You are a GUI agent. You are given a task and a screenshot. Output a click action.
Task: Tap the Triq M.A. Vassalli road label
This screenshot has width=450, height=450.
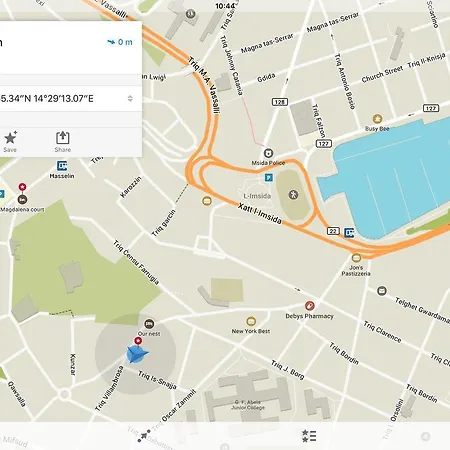click(204, 86)
